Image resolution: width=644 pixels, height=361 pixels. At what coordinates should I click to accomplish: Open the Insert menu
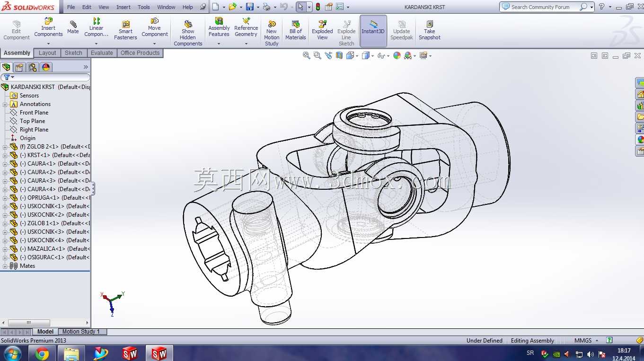(x=124, y=7)
